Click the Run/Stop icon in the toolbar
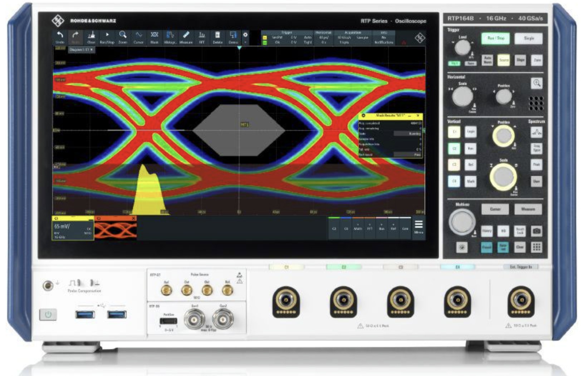The image size is (588, 376). [x=107, y=37]
